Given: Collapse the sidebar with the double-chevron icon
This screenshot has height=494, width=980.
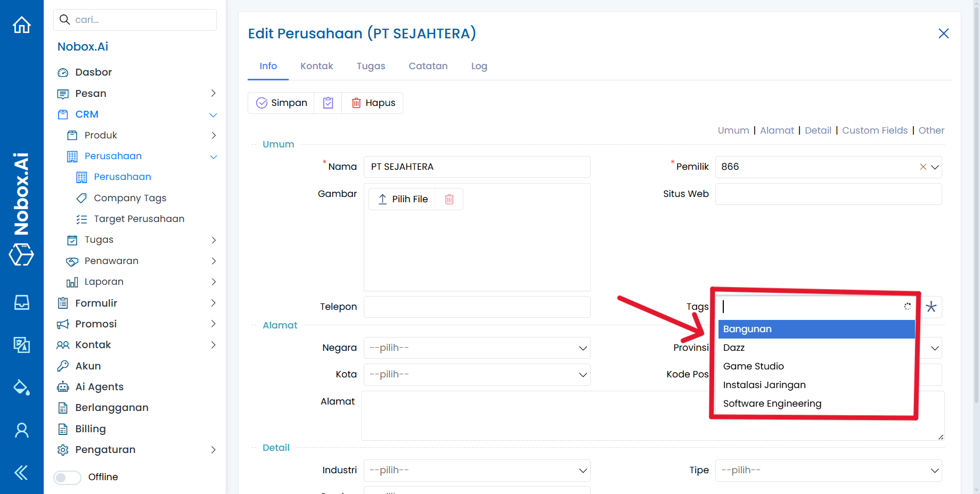Looking at the screenshot, I should [22, 473].
